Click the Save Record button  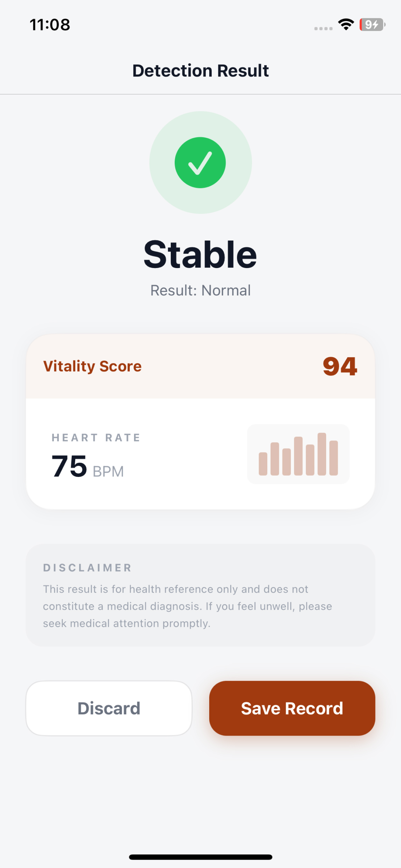pos(292,708)
